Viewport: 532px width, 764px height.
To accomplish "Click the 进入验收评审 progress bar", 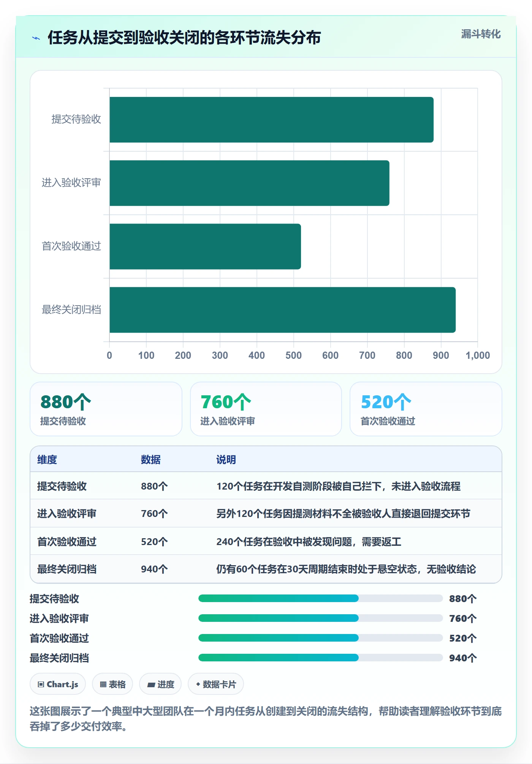I will (x=320, y=618).
